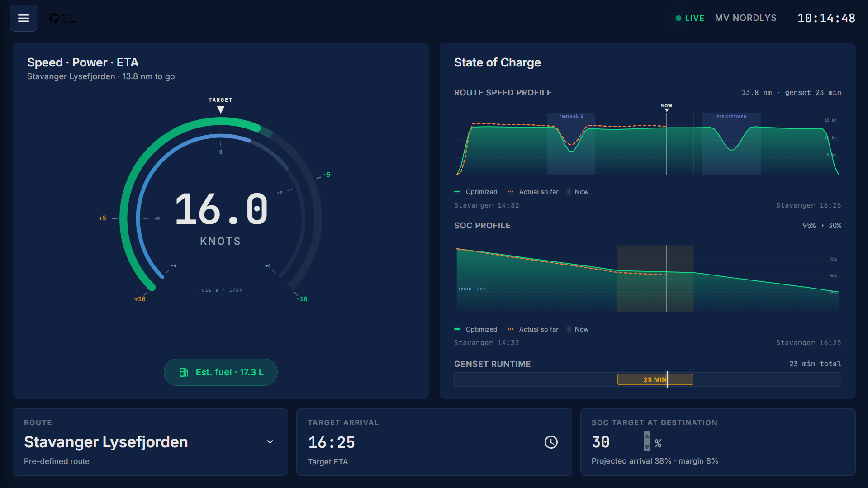
Task: Click the MV NORDLYS vessel name
Action: (746, 18)
